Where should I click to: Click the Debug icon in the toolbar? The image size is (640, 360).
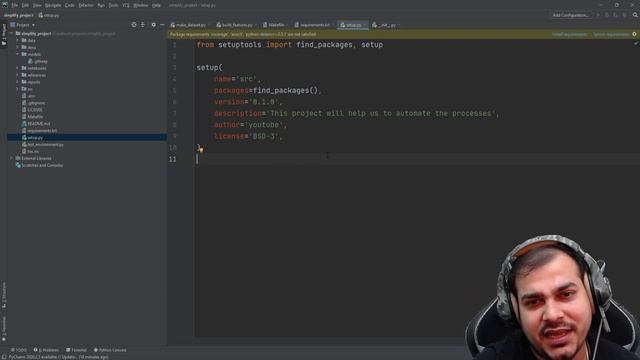tap(607, 15)
